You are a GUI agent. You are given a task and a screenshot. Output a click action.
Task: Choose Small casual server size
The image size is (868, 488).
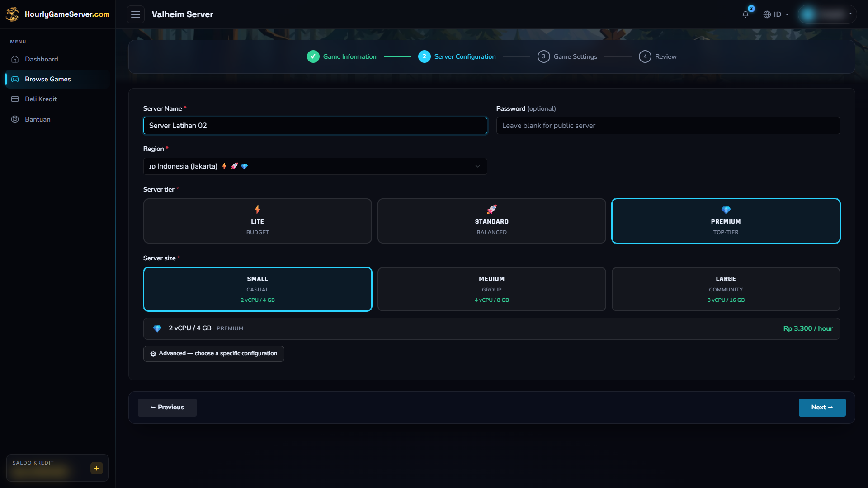(258, 289)
